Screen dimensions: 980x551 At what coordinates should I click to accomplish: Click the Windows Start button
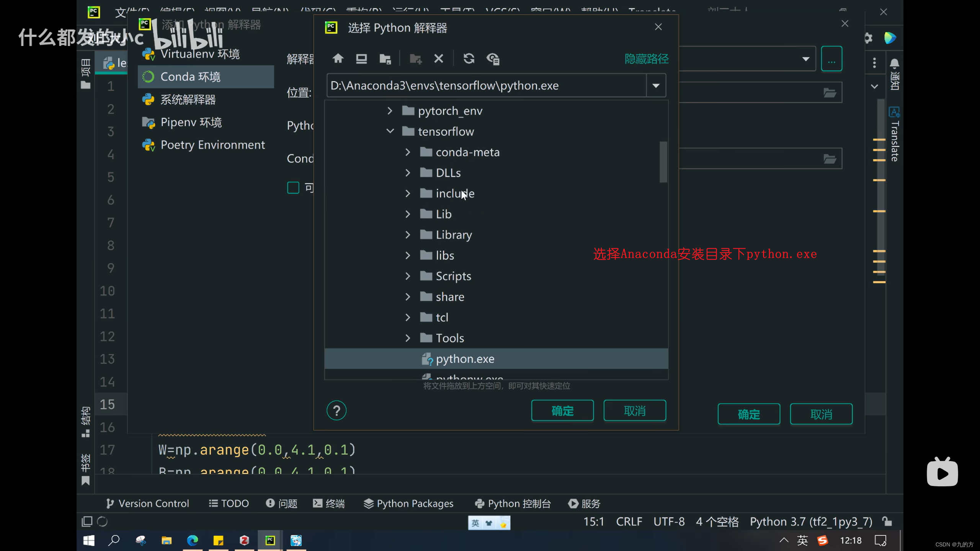89,540
